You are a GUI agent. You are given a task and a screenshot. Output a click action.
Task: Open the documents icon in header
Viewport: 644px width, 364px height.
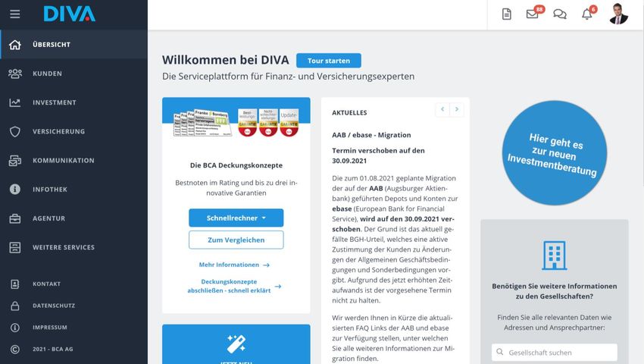[506, 14]
